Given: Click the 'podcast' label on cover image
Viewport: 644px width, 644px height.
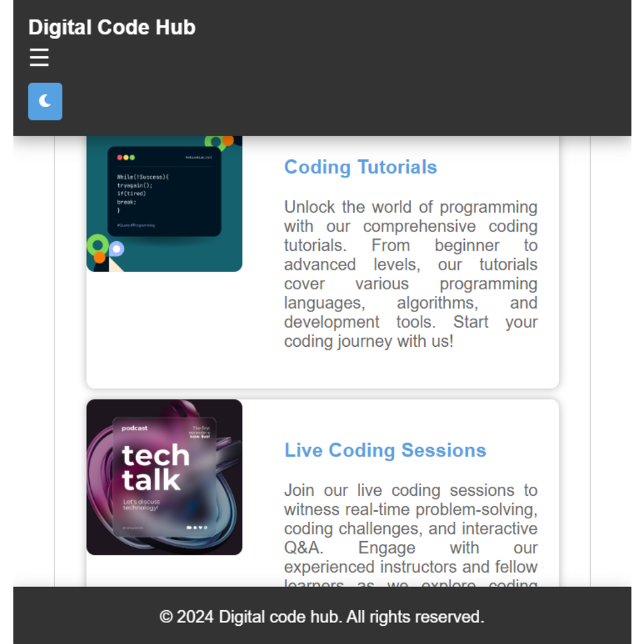Looking at the screenshot, I should (x=134, y=428).
